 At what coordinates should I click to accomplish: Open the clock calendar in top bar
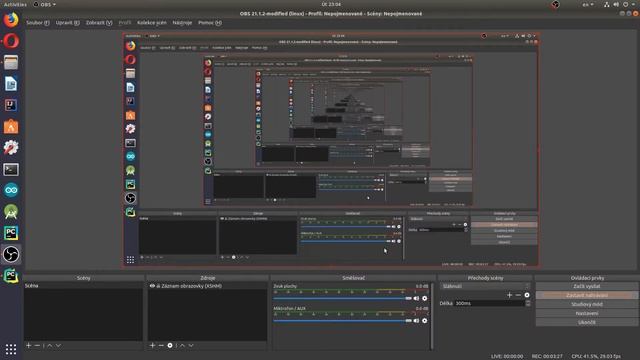(x=331, y=4)
